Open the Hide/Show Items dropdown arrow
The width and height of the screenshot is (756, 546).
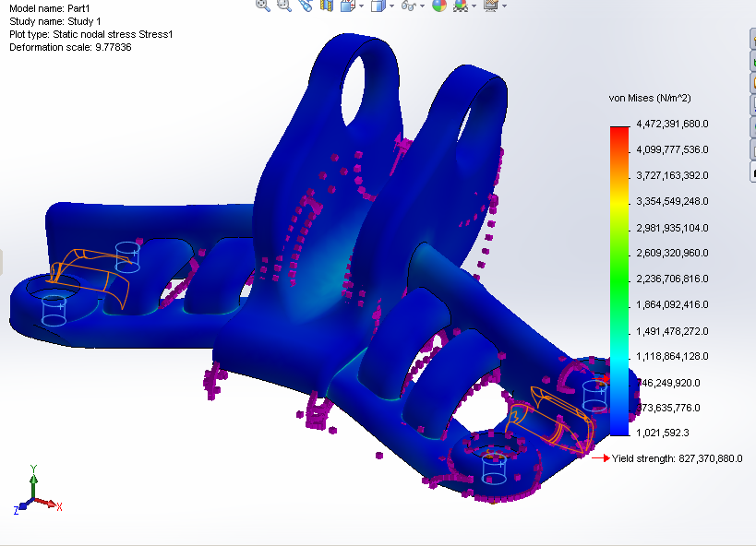click(x=423, y=7)
